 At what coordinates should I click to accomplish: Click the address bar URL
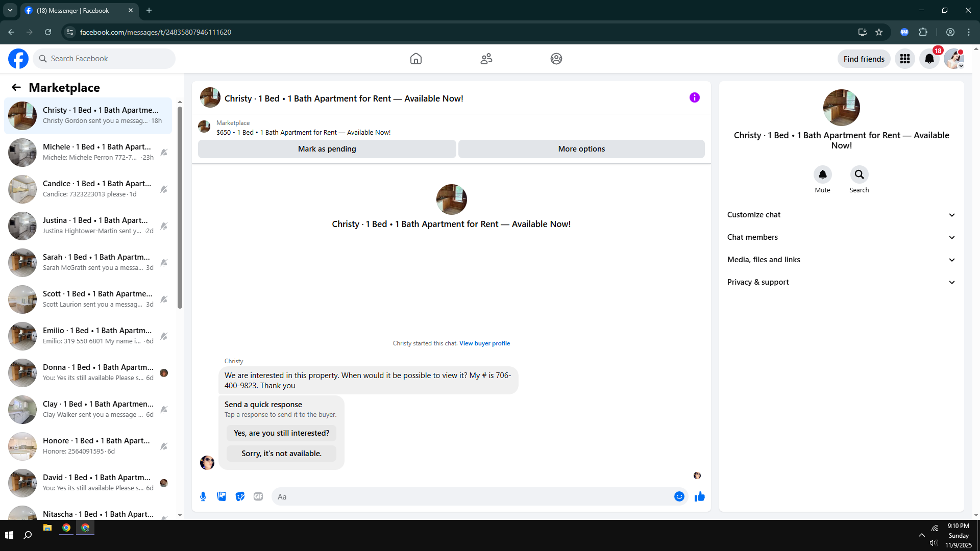pyautogui.click(x=156, y=32)
